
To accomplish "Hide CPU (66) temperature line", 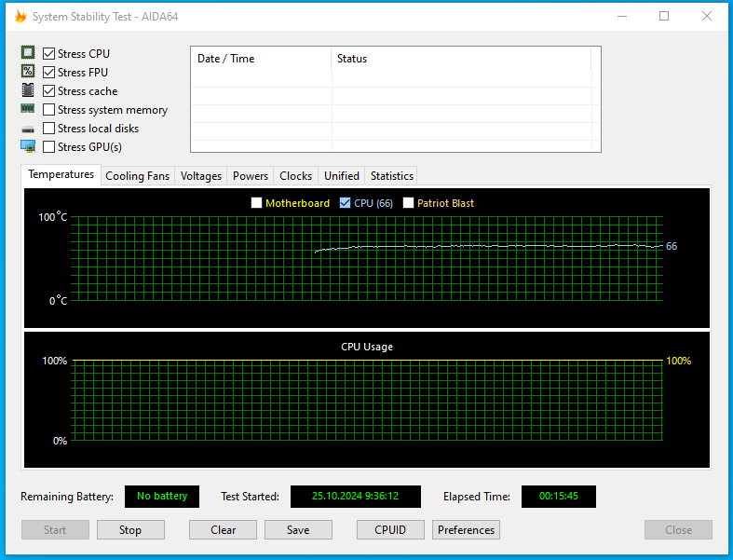I will (x=345, y=202).
